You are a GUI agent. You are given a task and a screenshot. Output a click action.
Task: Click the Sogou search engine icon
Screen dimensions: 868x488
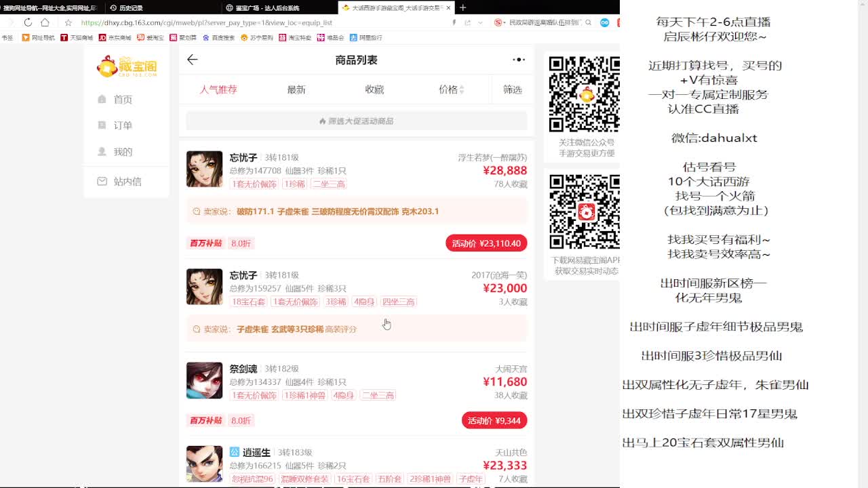(x=498, y=22)
